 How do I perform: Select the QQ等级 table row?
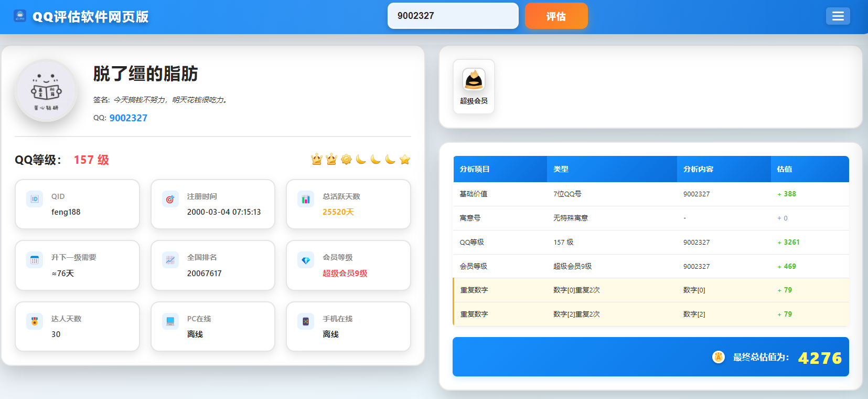click(x=650, y=242)
